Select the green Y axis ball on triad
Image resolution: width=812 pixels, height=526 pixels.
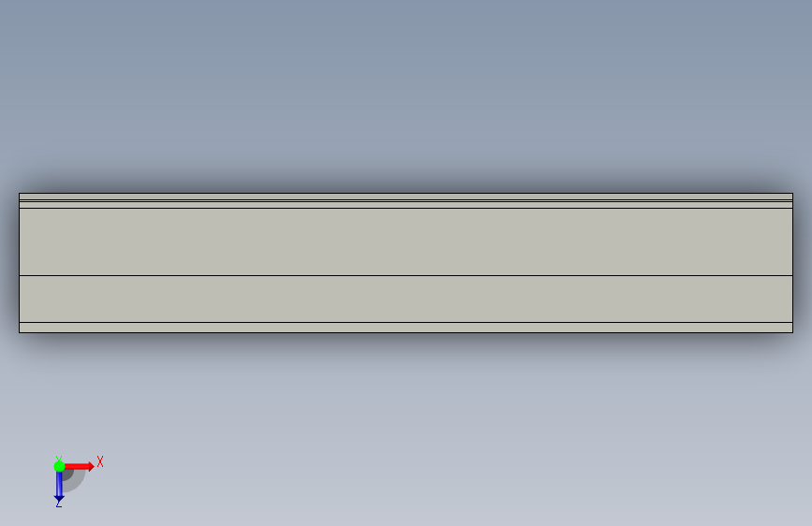pyautogui.click(x=59, y=466)
